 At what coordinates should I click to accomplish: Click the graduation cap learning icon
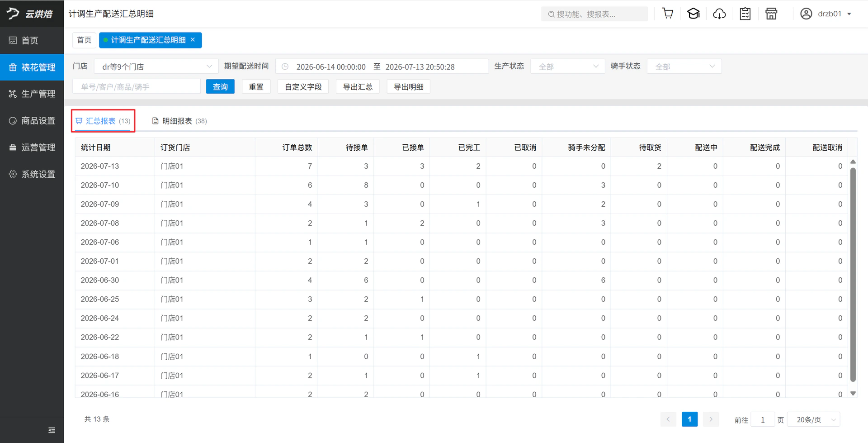click(693, 14)
